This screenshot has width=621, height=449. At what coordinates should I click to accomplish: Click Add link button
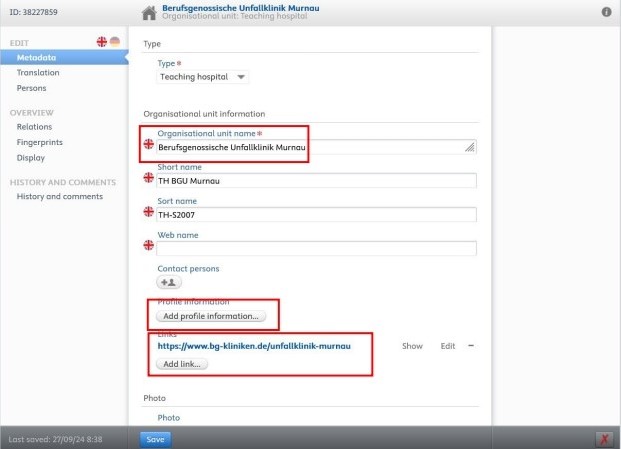(x=182, y=364)
